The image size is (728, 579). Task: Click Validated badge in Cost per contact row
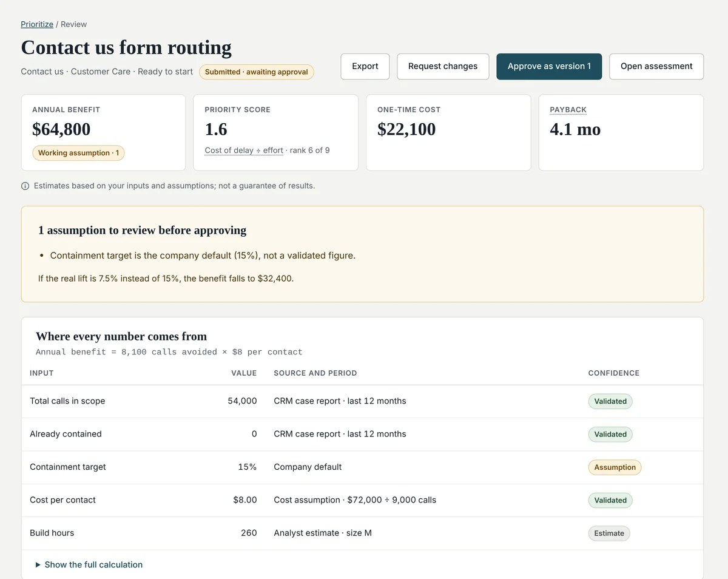click(x=610, y=501)
